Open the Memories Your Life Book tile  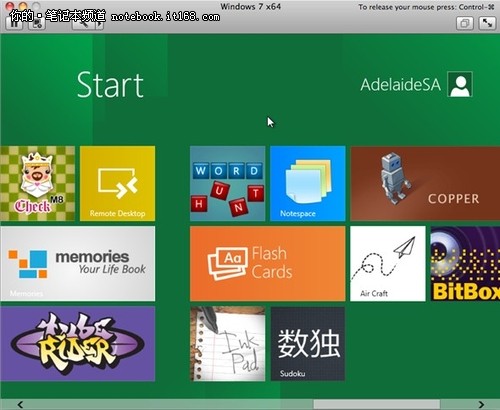click(77, 264)
